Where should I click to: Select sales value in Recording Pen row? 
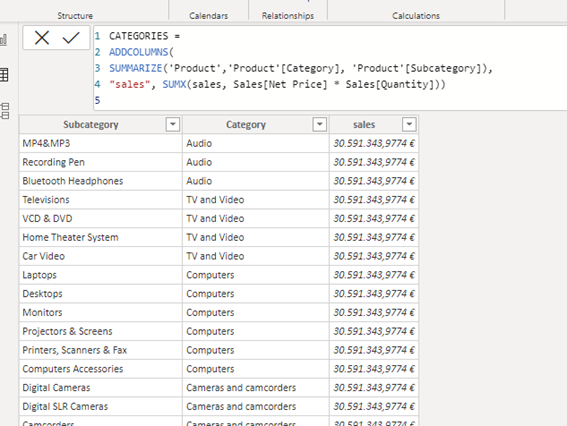click(374, 162)
